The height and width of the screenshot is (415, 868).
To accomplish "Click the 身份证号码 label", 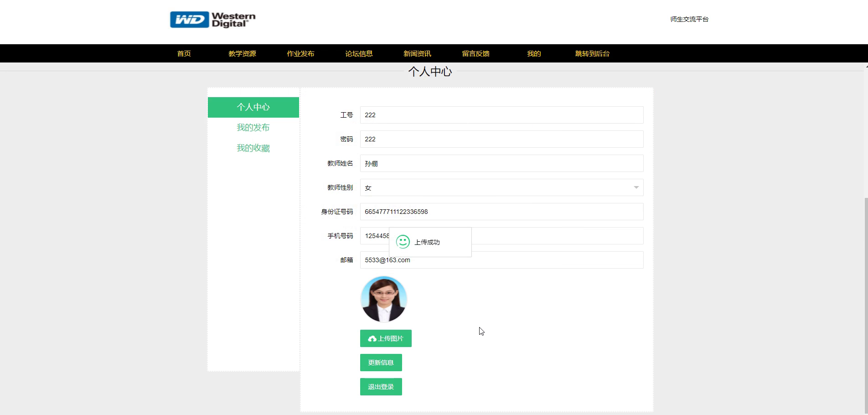I will [x=337, y=212].
